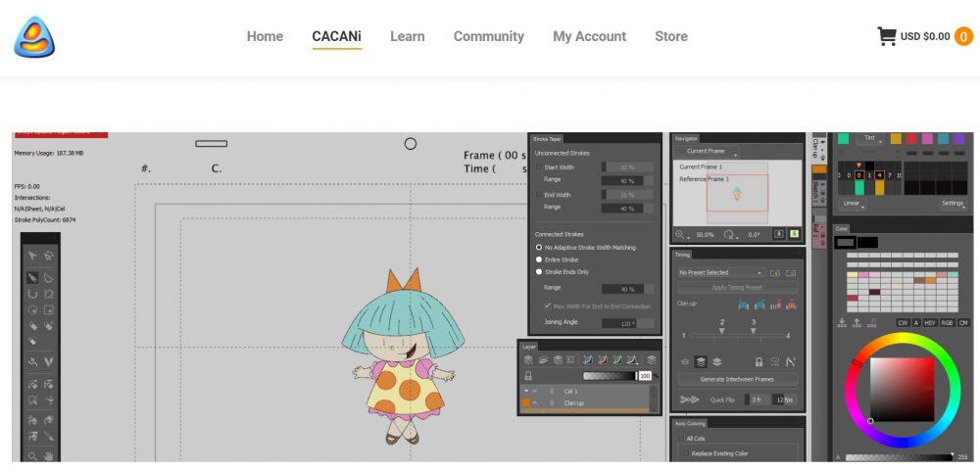
Task: Open the Navigator zoom magnifier dropdown
Action: (x=682, y=235)
